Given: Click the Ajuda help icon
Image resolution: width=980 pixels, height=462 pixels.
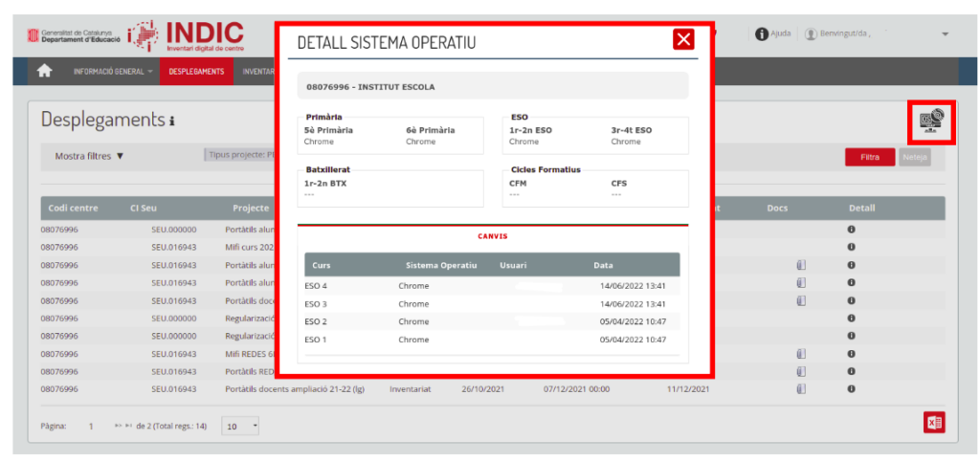Looking at the screenshot, I should (x=763, y=33).
